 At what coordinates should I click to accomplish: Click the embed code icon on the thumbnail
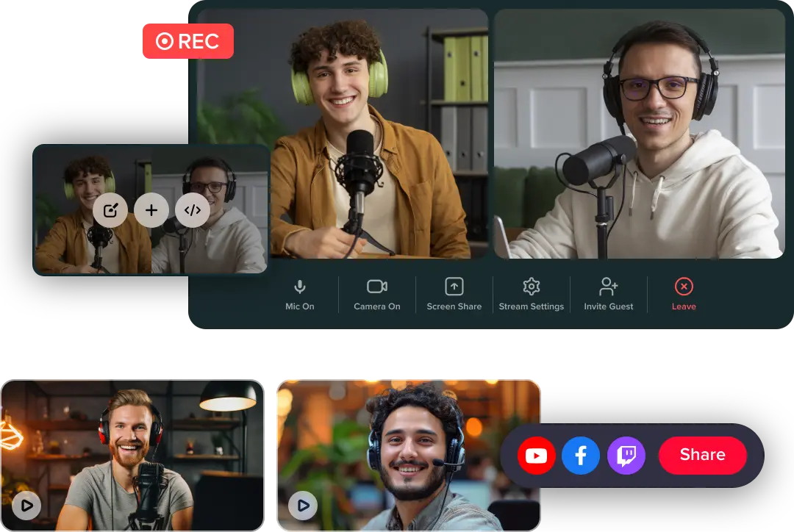click(192, 210)
